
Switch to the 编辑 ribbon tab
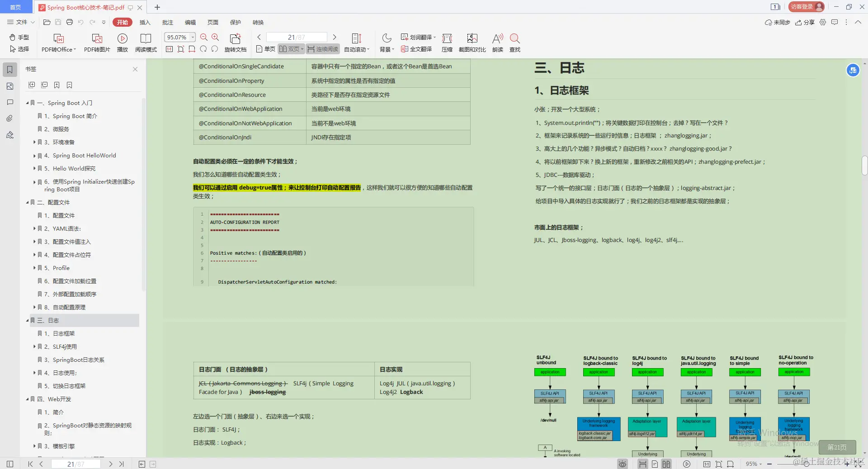190,22
